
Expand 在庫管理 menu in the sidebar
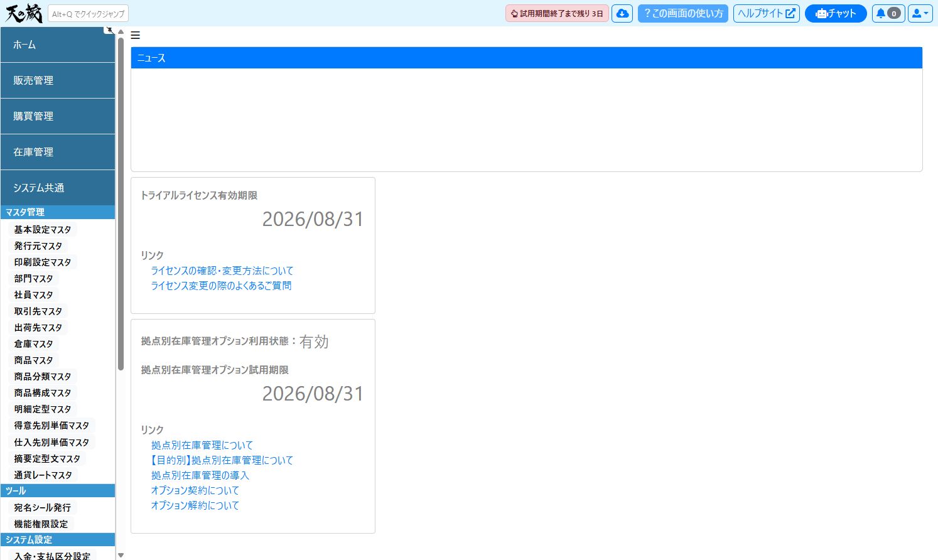click(x=58, y=152)
